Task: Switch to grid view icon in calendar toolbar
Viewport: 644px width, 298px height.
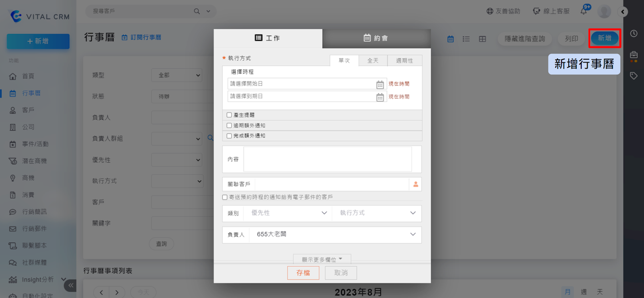Action: click(482, 39)
